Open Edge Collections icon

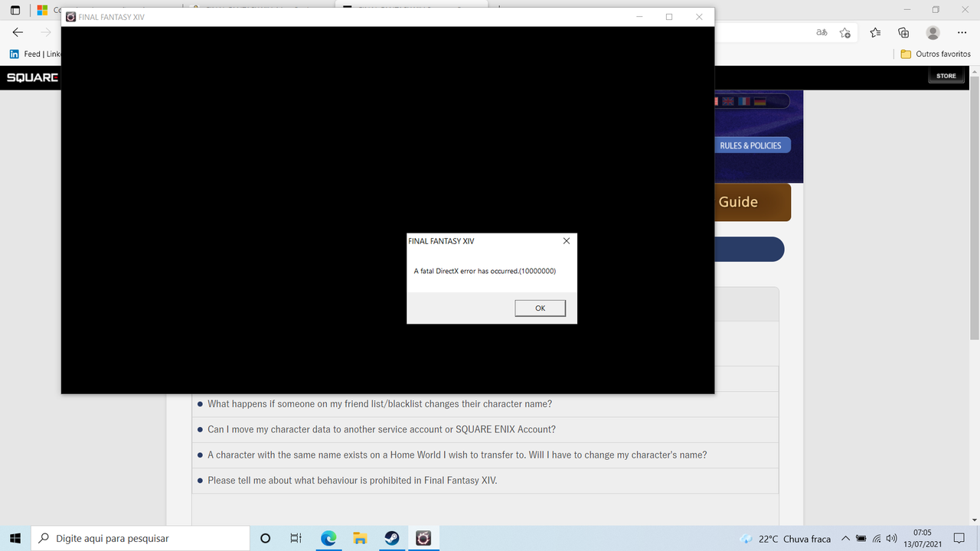(x=903, y=32)
